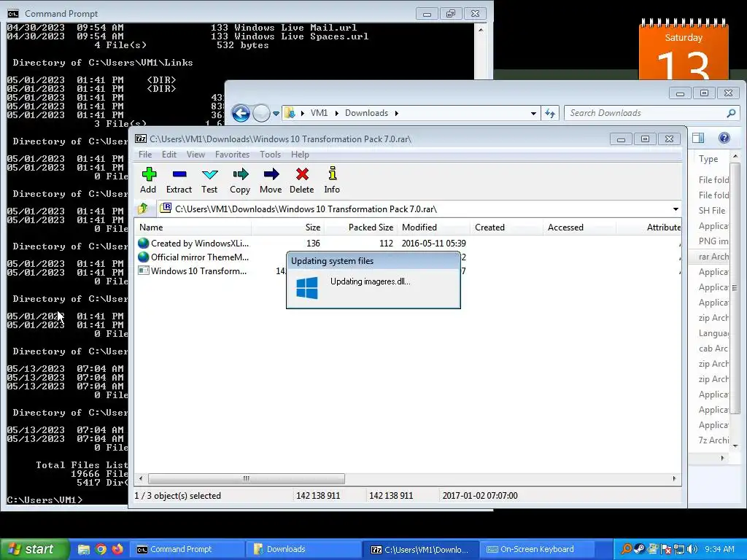Click the Move toolbar icon

click(271, 174)
